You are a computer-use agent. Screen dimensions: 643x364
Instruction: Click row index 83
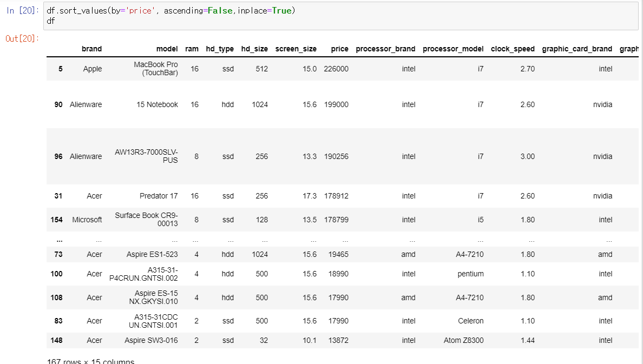[x=58, y=321]
